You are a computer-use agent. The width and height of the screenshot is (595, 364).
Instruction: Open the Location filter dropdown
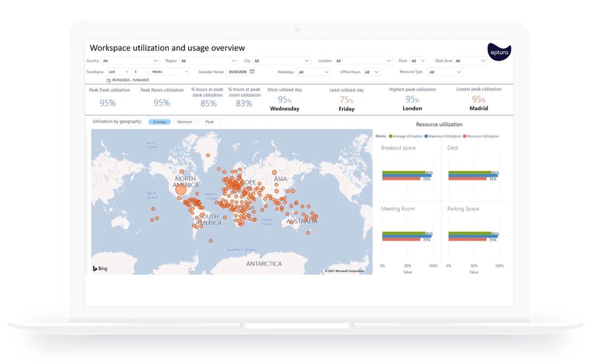(x=363, y=61)
